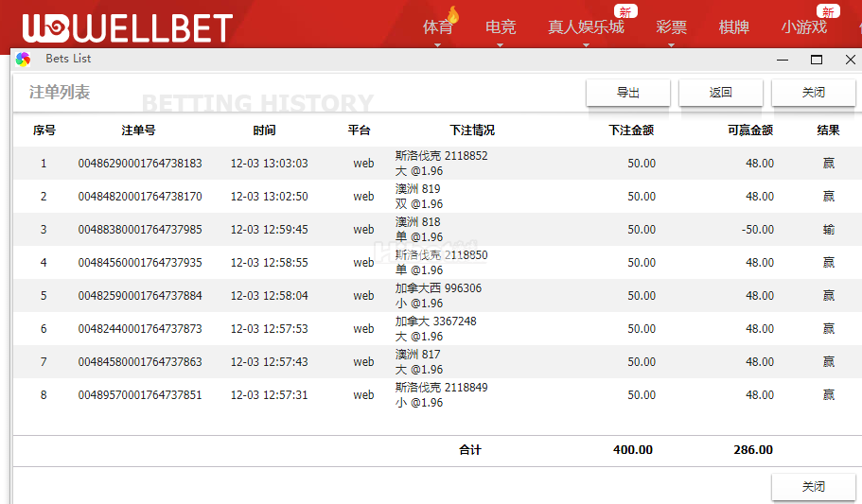Select bet slip 0048838000176473​7985 row
This screenshot has width=862, height=504.
140,230
